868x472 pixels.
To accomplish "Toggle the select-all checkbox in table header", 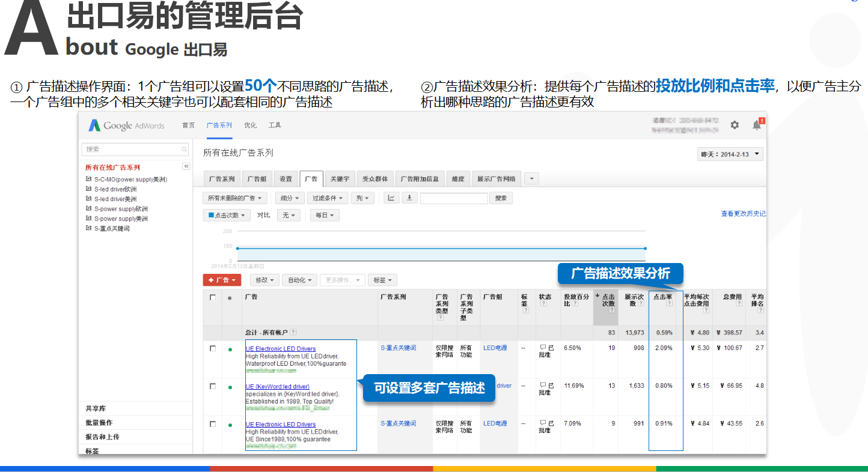I will point(213,297).
